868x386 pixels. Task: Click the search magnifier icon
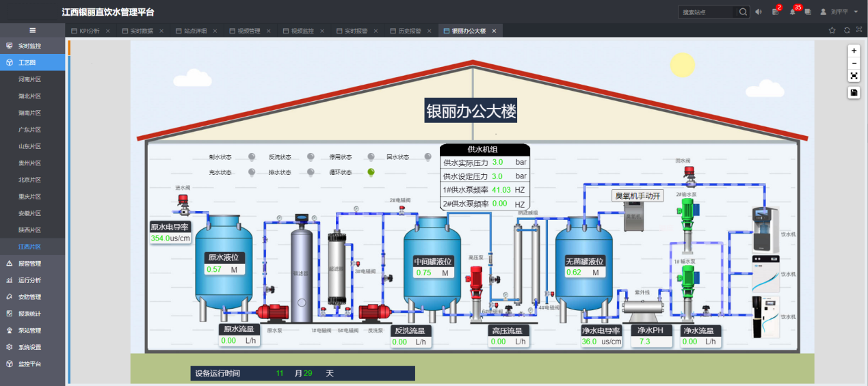743,12
